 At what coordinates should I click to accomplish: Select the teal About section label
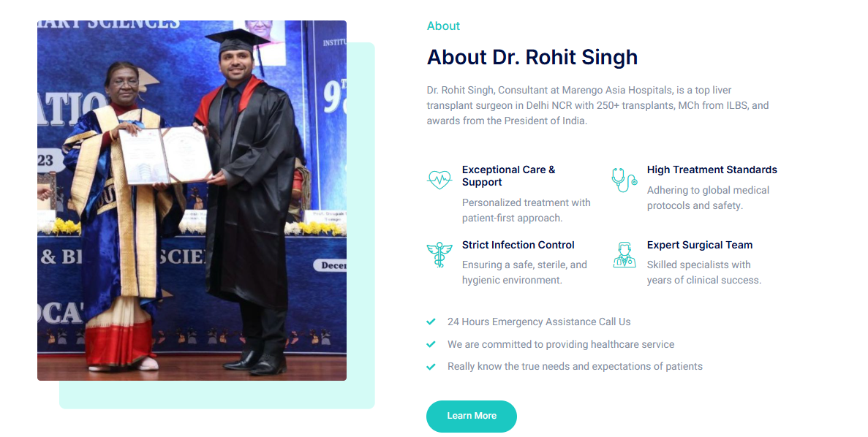coord(443,26)
